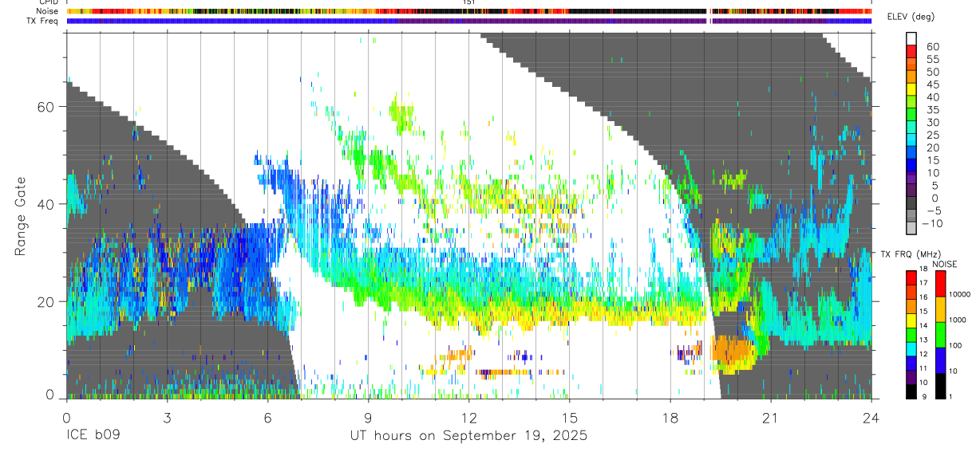Click noise legend value '10000'
Image resolution: width=980 pixels, height=452 pixels.
point(961,295)
